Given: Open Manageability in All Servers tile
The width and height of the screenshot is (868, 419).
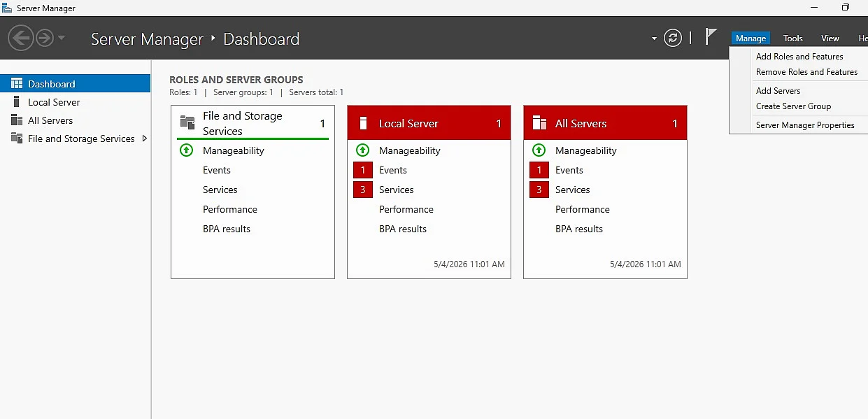Looking at the screenshot, I should point(586,150).
